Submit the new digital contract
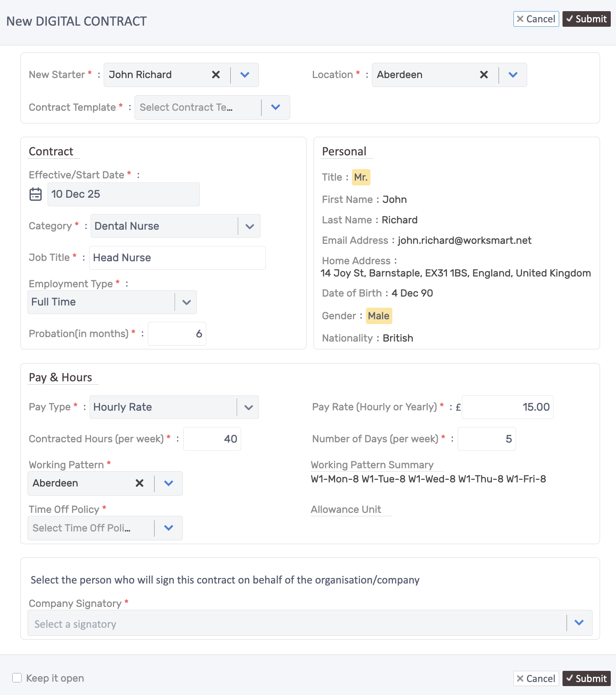The width and height of the screenshot is (616, 695). pos(586,19)
